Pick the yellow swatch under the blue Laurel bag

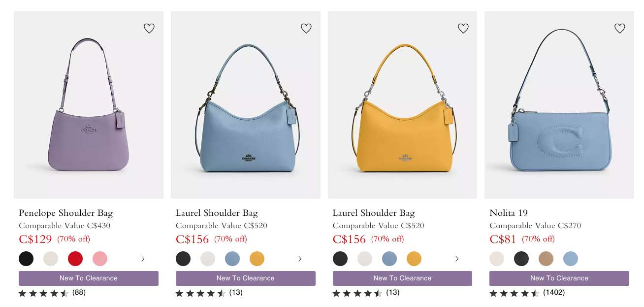(257, 258)
